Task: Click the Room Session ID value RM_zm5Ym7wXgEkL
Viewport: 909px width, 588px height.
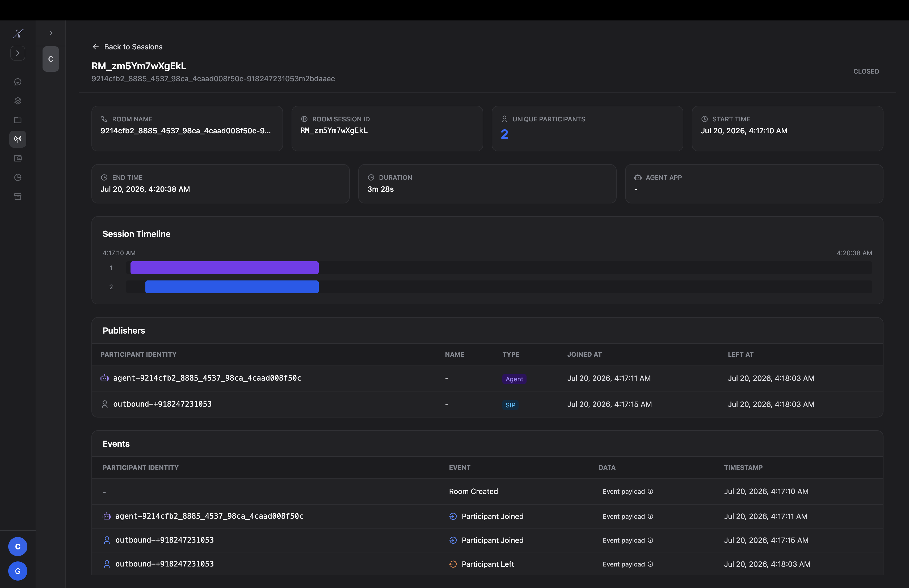Action: (x=334, y=130)
